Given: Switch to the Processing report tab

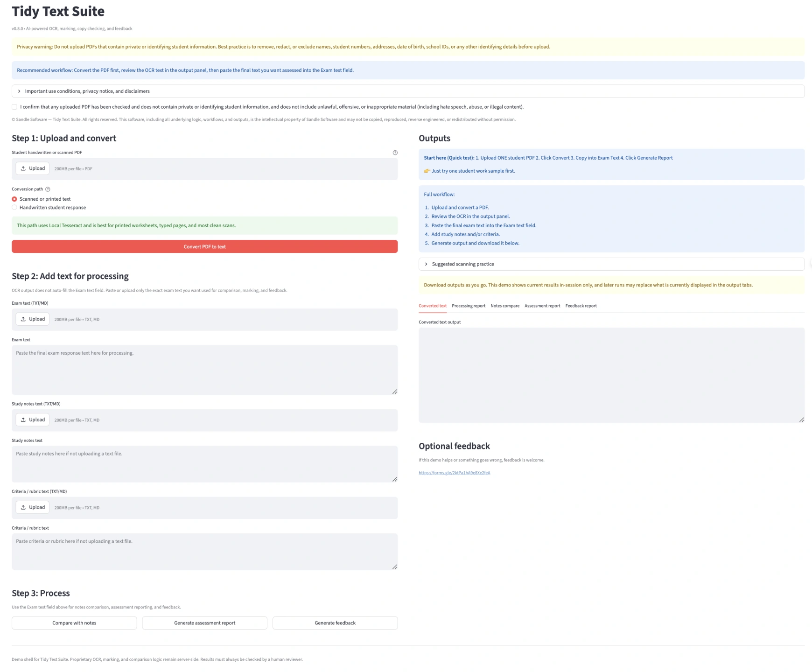Looking at the screenshot, I should click(x=468, y=306).
